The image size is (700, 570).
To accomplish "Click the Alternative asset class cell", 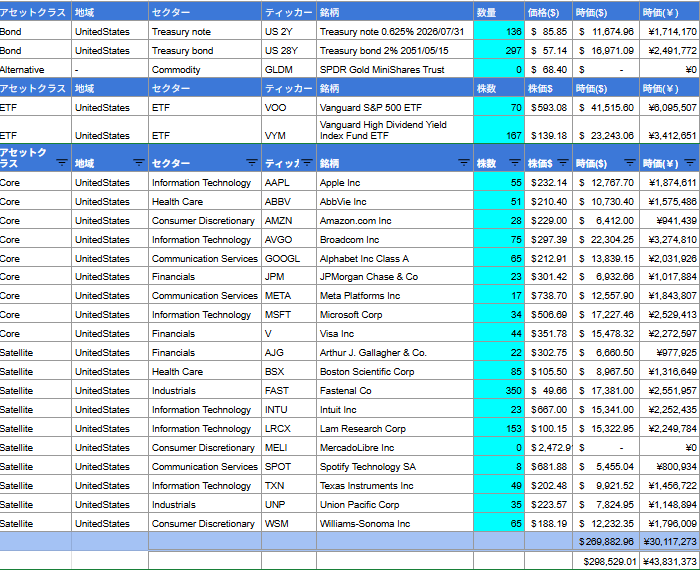I will coord(35,69).
